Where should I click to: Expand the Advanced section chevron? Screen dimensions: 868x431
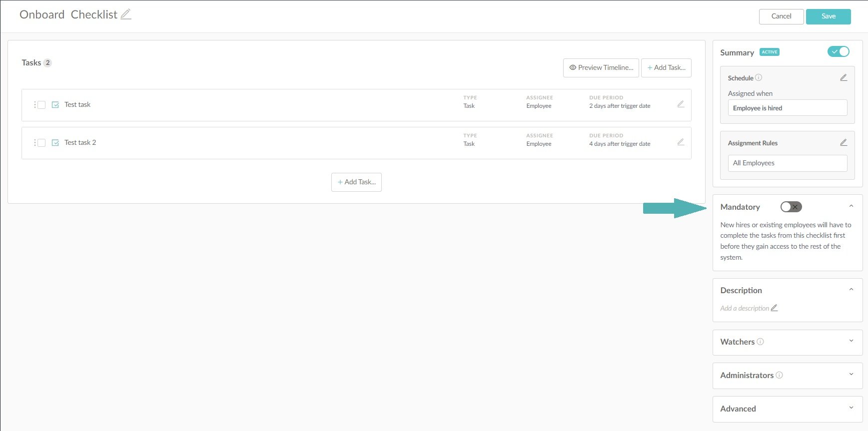pyautogui.click(x=851, y=408)
